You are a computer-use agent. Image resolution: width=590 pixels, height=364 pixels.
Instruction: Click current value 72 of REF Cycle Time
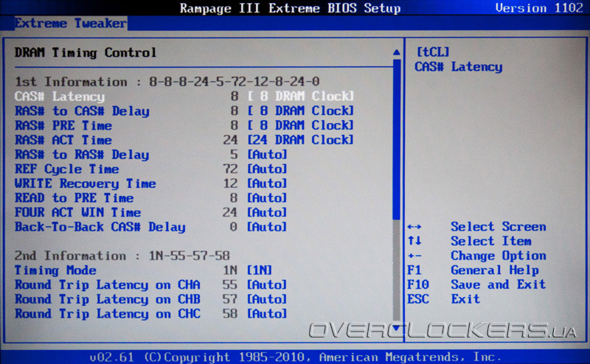coord(230,169)
